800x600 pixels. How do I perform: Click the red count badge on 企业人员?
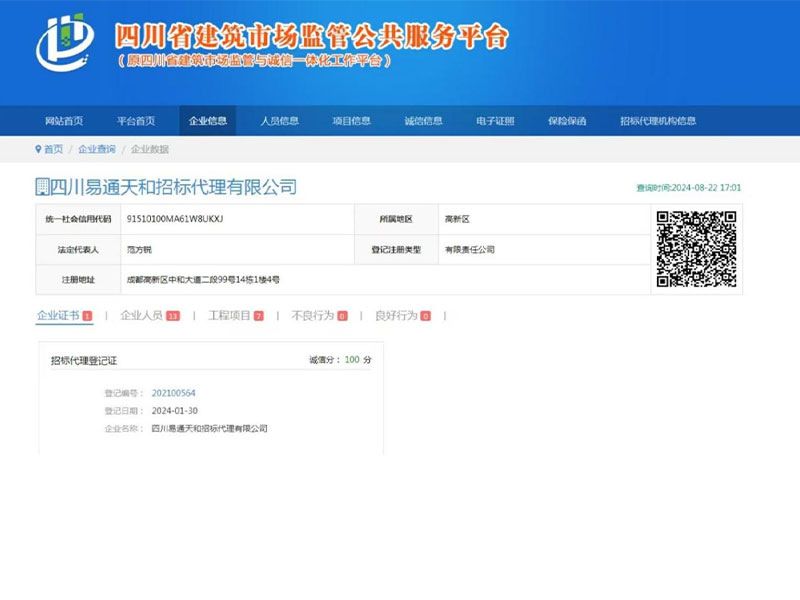tap(173, 316)
